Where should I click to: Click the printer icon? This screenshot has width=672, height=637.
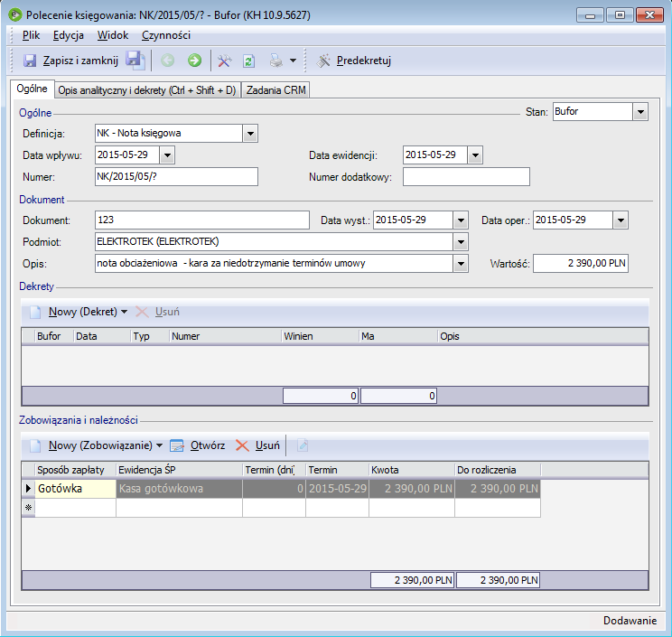(276, 61)
